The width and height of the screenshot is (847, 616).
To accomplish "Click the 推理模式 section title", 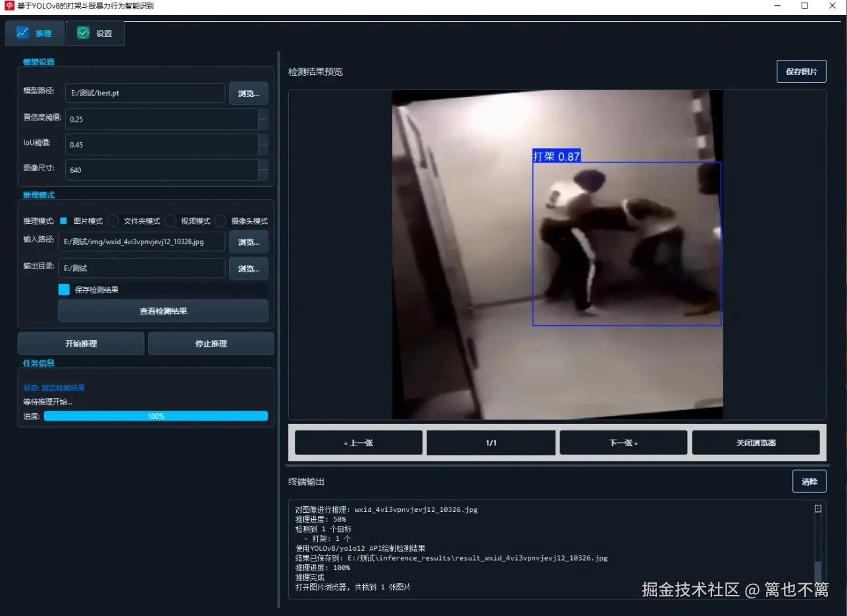I will coord(39,195).
